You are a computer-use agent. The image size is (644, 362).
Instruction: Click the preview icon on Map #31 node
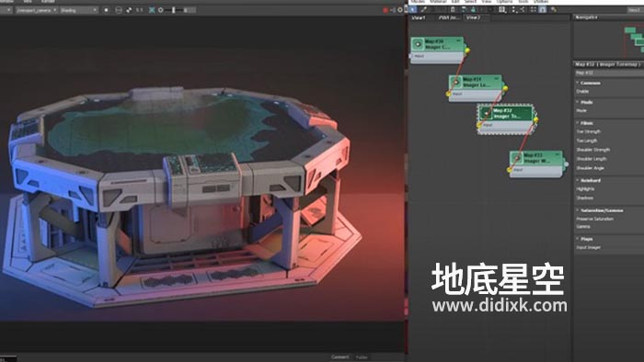(x=456, y=82)
